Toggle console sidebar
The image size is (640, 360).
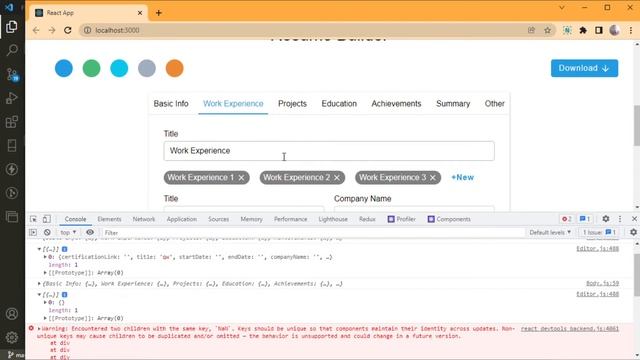pyautogui.click(x=33, y=232)
